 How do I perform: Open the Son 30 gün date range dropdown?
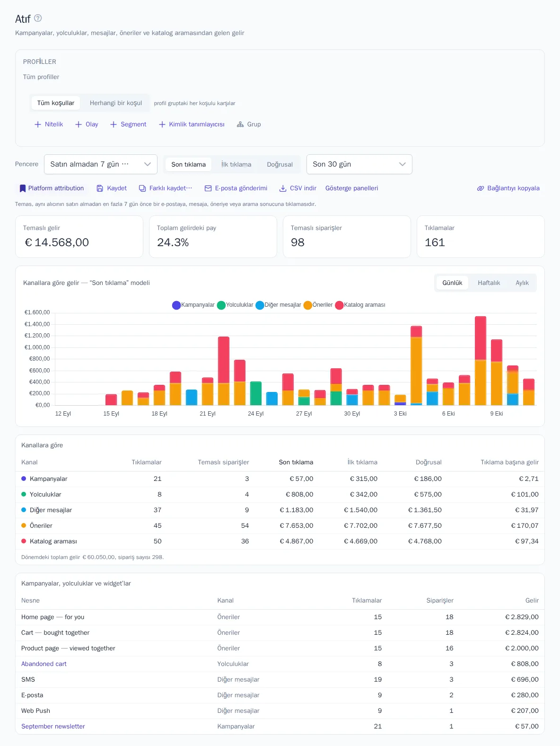point(359,164)
